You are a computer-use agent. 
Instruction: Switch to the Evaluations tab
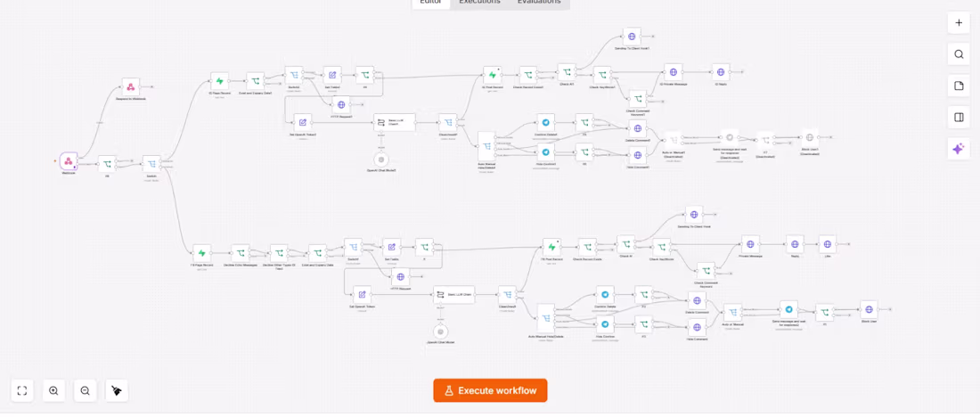point(539,3)
